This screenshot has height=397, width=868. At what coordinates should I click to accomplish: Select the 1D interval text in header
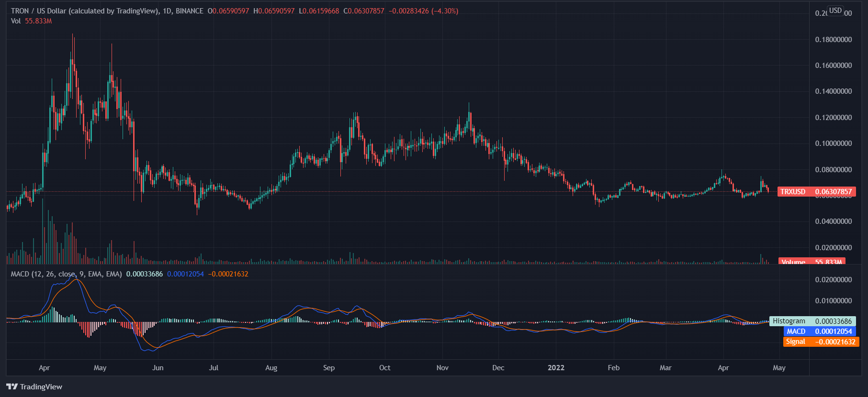tap(167, 11)
